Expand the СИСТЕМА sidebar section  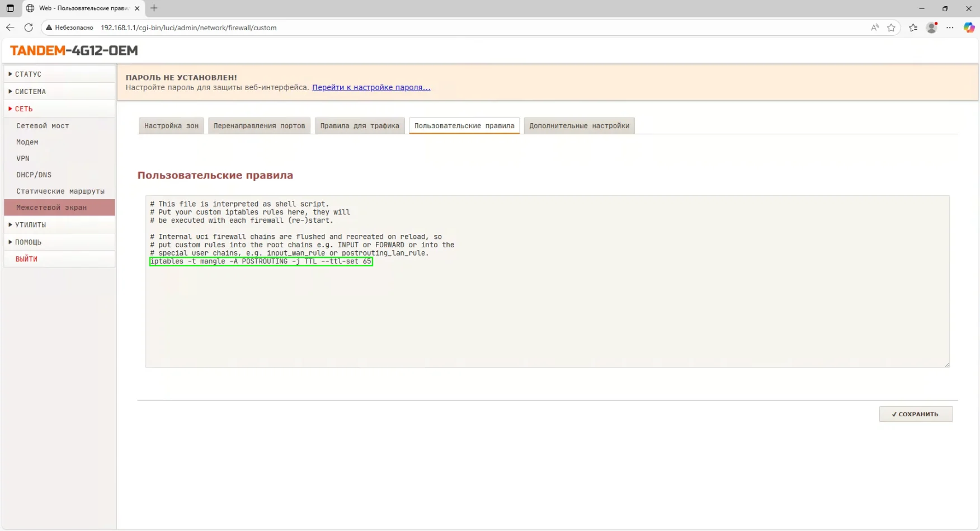(x=30, y=91)
